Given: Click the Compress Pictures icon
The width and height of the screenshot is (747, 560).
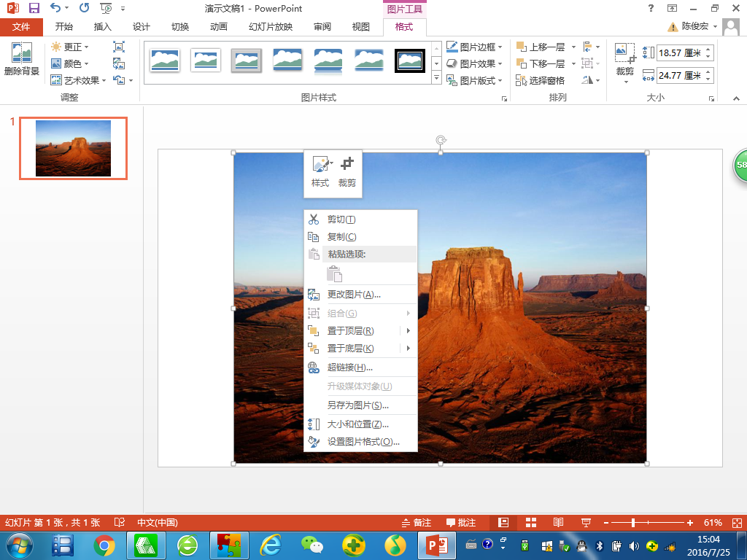Looking at the screenshot, I should click(119, 47).
